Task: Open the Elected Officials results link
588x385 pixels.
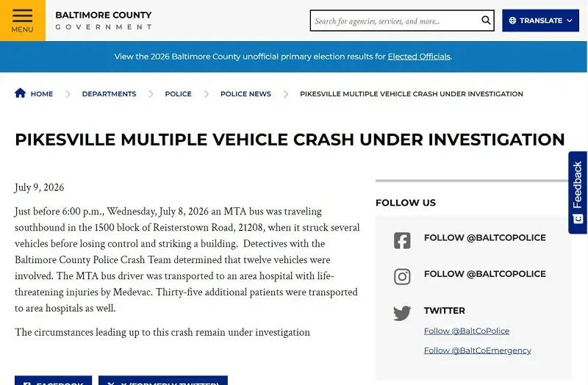Action: (x=419, y=57)
